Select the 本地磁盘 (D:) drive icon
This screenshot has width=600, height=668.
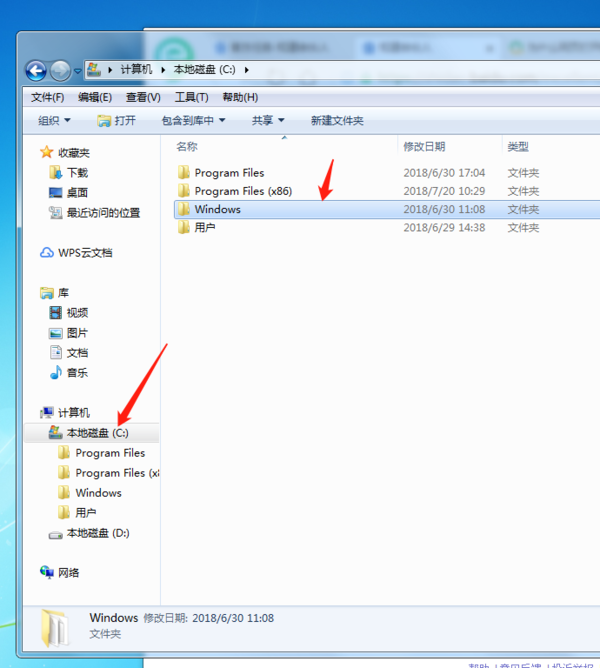pos(55,534)
